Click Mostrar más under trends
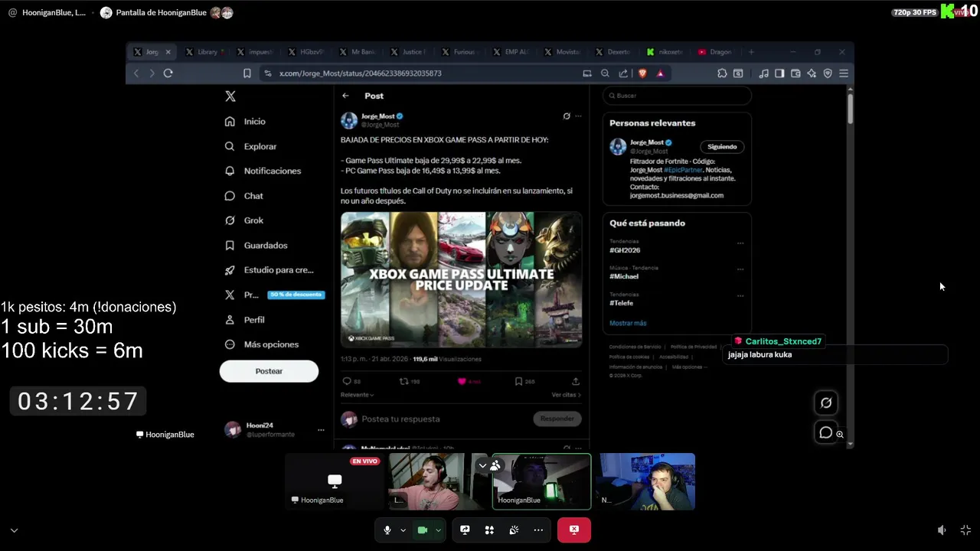 point(628,323)
